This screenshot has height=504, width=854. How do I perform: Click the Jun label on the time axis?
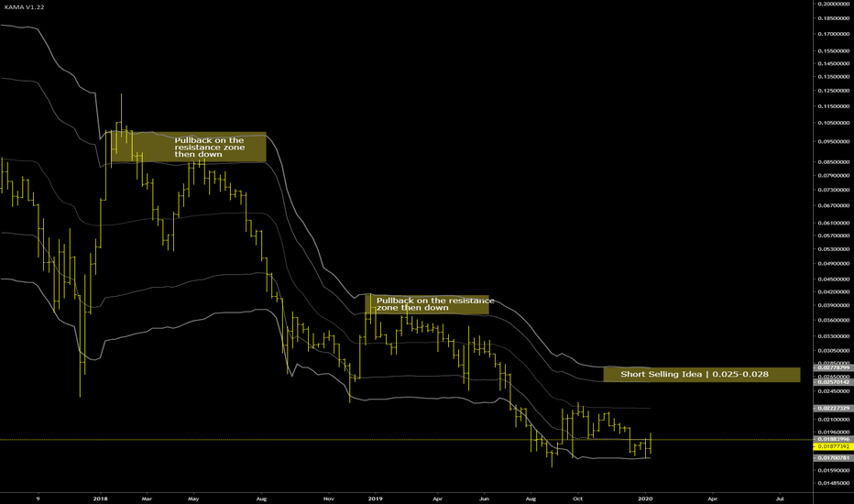coord(484,499)
